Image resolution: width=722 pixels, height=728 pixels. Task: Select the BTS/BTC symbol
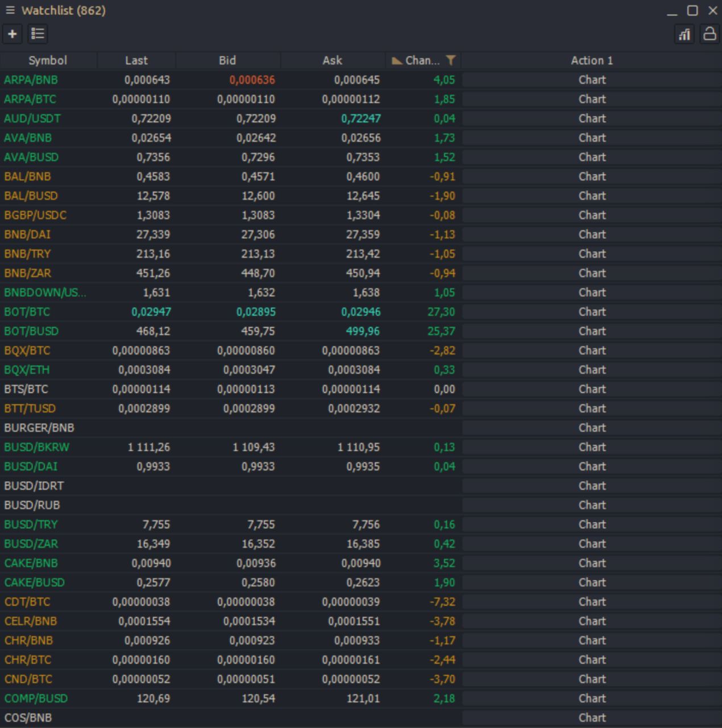pos(26,389)
